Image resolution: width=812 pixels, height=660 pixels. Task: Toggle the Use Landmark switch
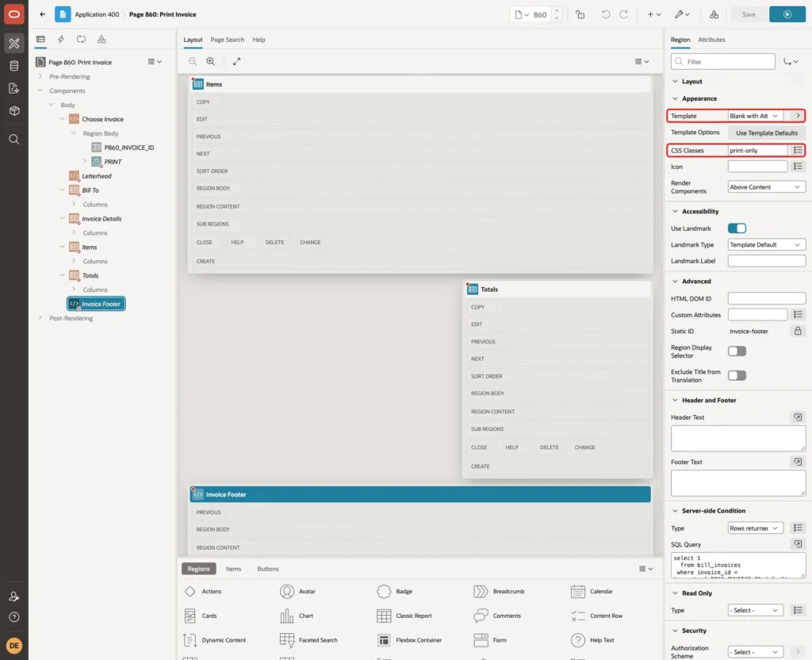(737, 228)
